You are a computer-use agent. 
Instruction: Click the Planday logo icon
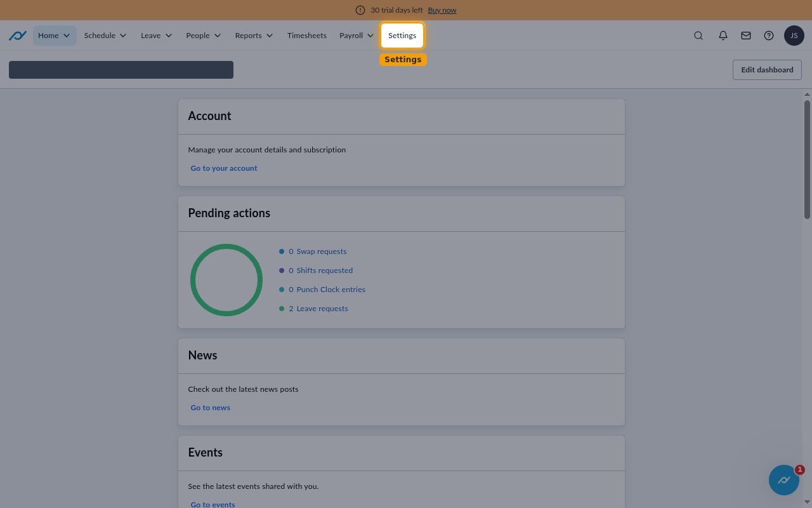pos(17,36)
